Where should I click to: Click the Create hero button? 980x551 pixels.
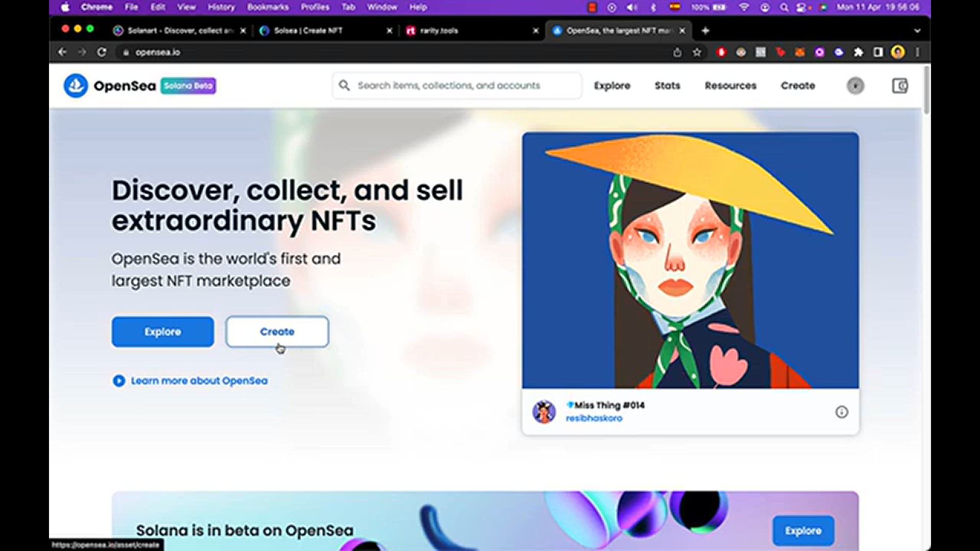(277, 332)
